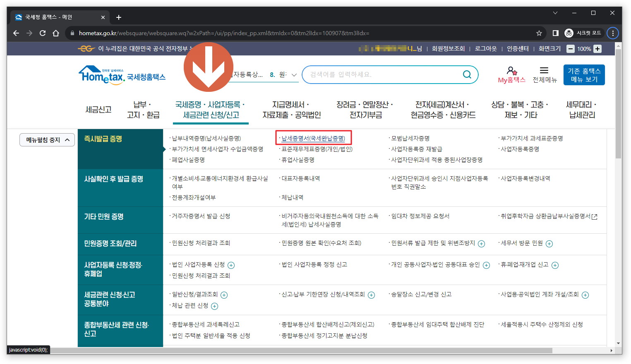The image size is (631, 364).
Task: Open 지급명세서·자료제출·공익법인 menu
Action: [x=292, y=110]
